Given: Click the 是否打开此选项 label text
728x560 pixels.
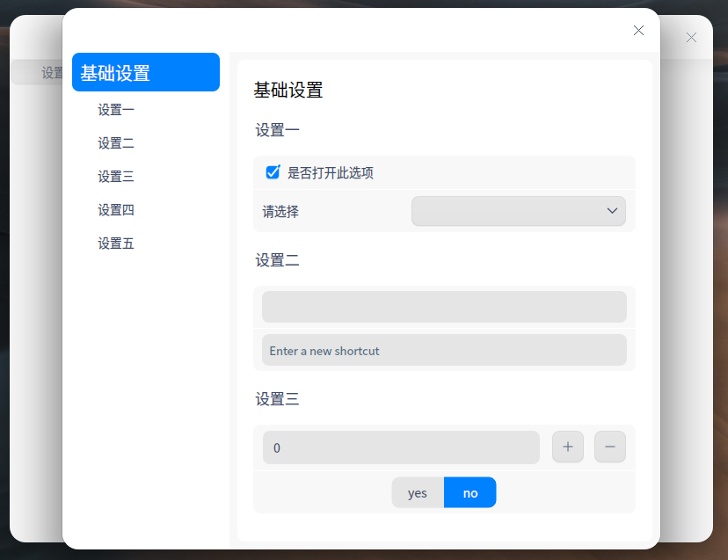Looking at the screenshot, I should pyautogui.click(x=330, y=172).
